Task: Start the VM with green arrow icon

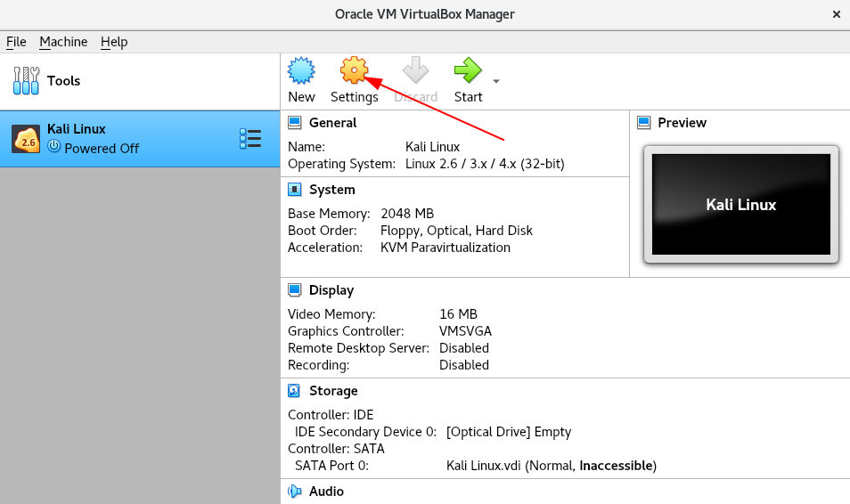Action: tap(468, 70)
